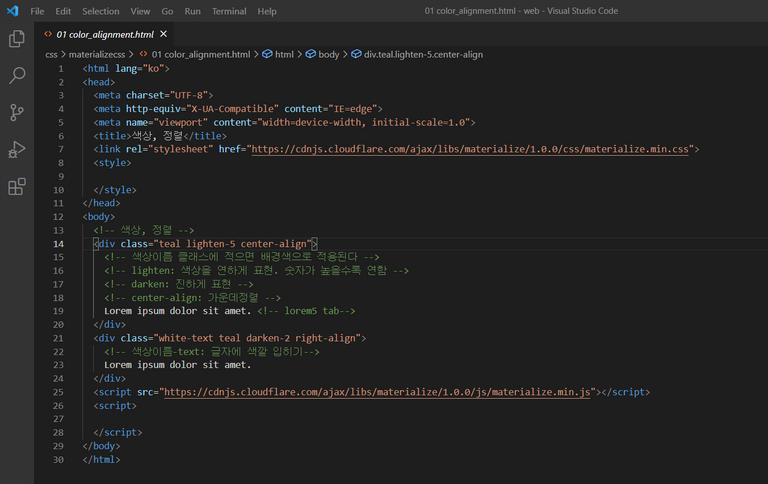Viewport: 768px width, 484px height.
Task: Click the lorem5 tab comment text
Action: (x=306, y=311)
